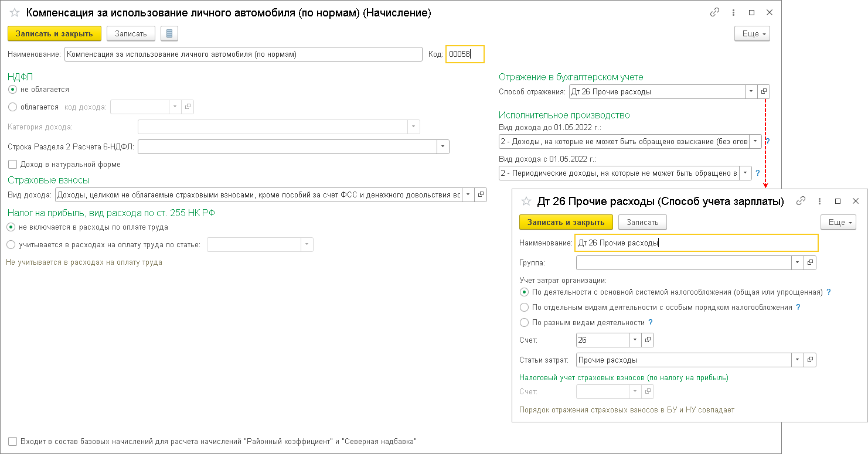Open the report list icon next to Записать
Screen dimensions: 868x454
point(169,33)
